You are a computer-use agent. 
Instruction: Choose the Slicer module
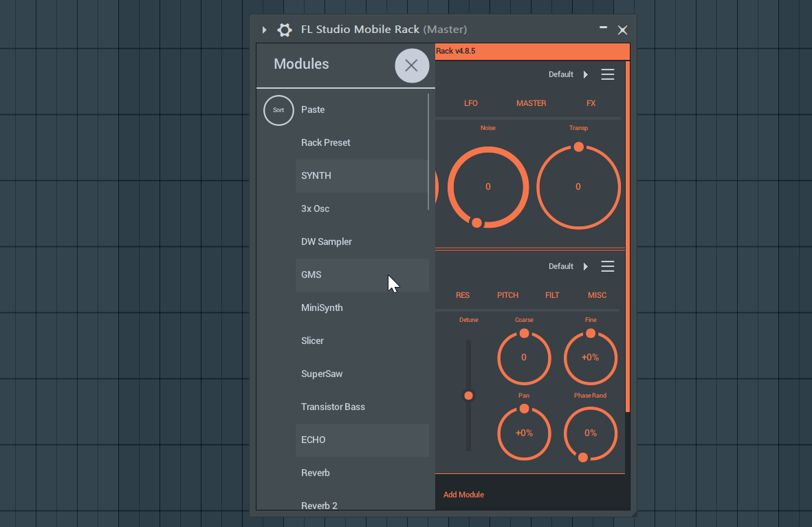click(x=312, y=341)
